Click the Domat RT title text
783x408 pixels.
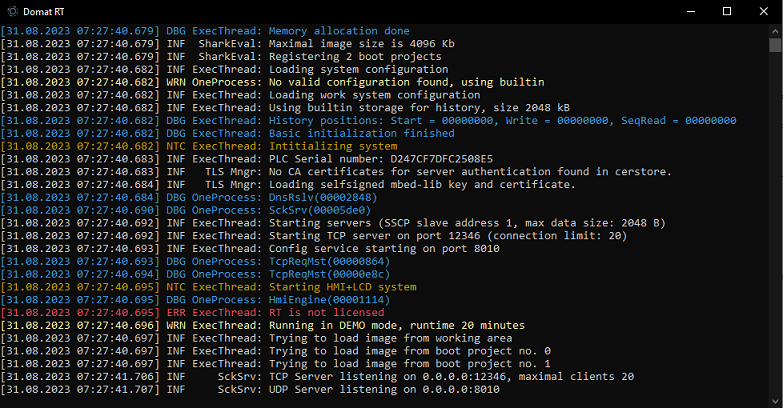pyautogui.click(x=43, y=11)
